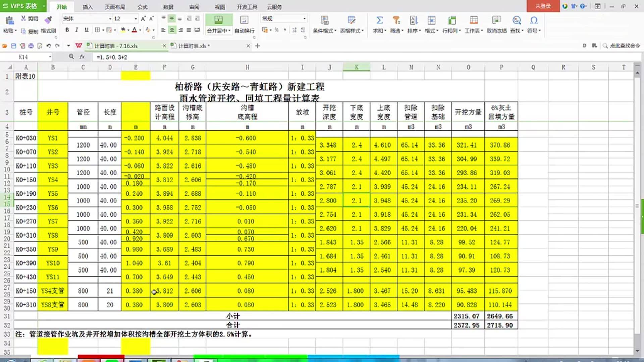
Task: Open the Cloud Services (云服务) tab
Action: point(274,7)
